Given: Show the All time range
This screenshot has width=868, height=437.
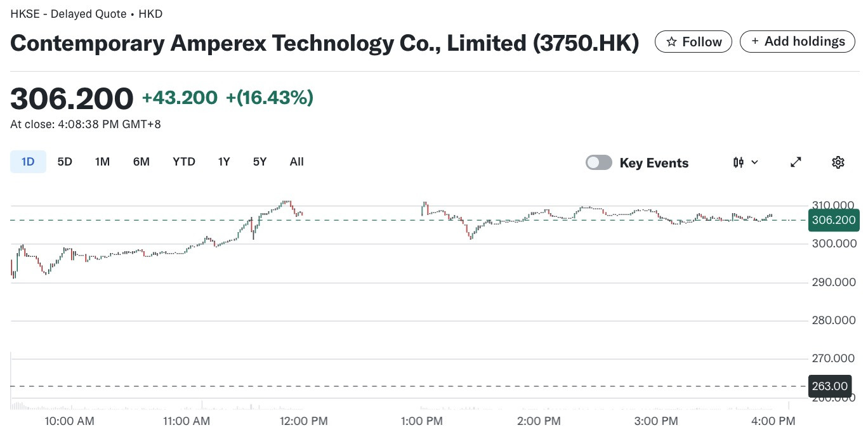Looking at the screenshot, I should coord(296,162).
